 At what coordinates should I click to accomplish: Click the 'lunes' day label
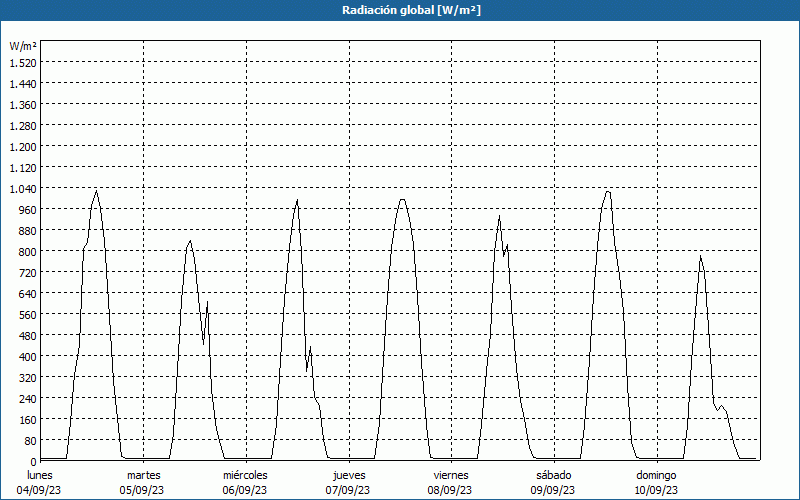click(40, 475)
